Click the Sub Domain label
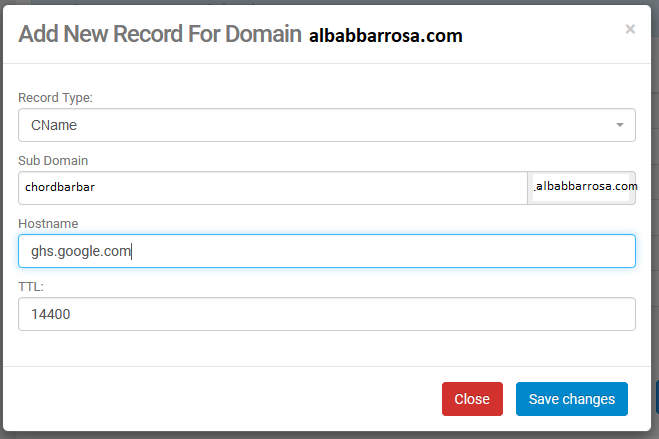This screenshot has width=659, height=439. click(x=53, y=160)
